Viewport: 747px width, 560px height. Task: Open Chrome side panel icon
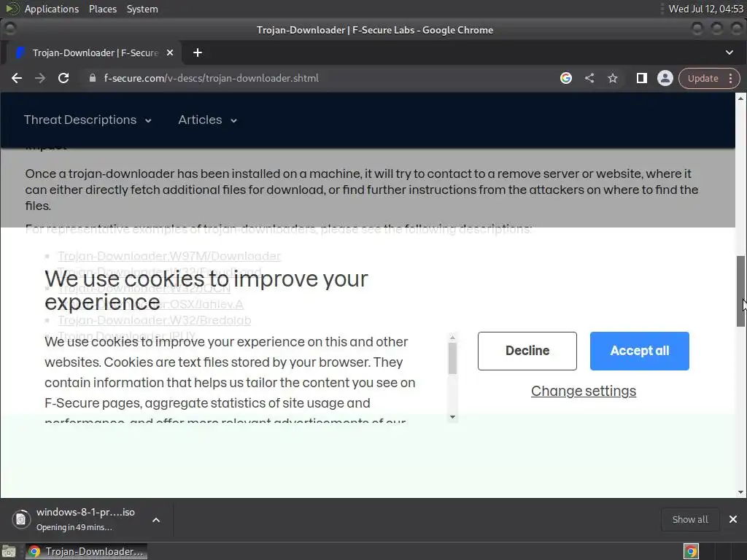[x=642, y=78]
